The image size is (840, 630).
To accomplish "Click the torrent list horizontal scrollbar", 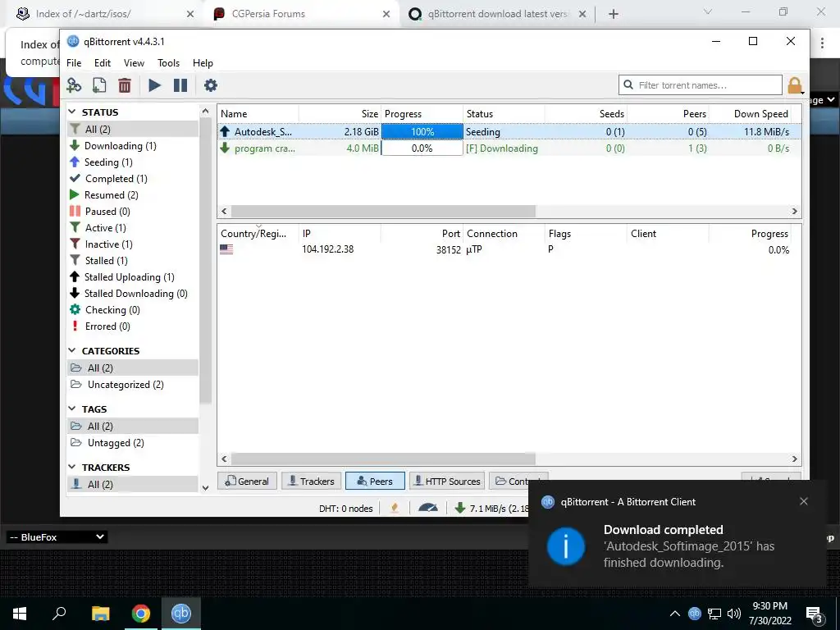I will (383, 211).
